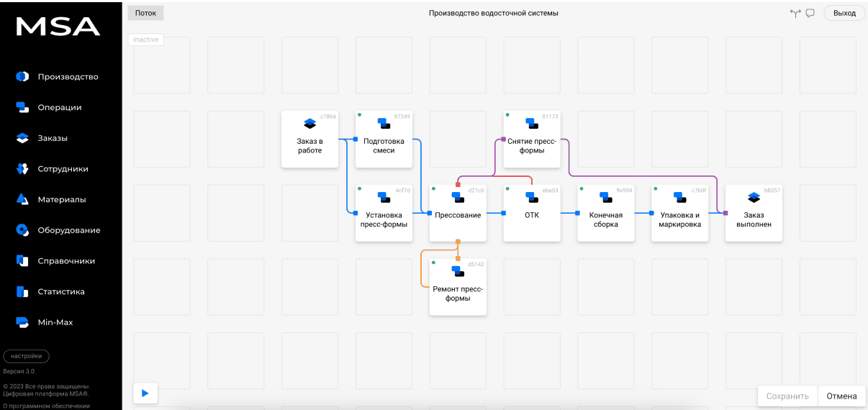This screenshot has width=868, height=410.
Task: Open the comment bubble icon in header
Action: point(810,13)
